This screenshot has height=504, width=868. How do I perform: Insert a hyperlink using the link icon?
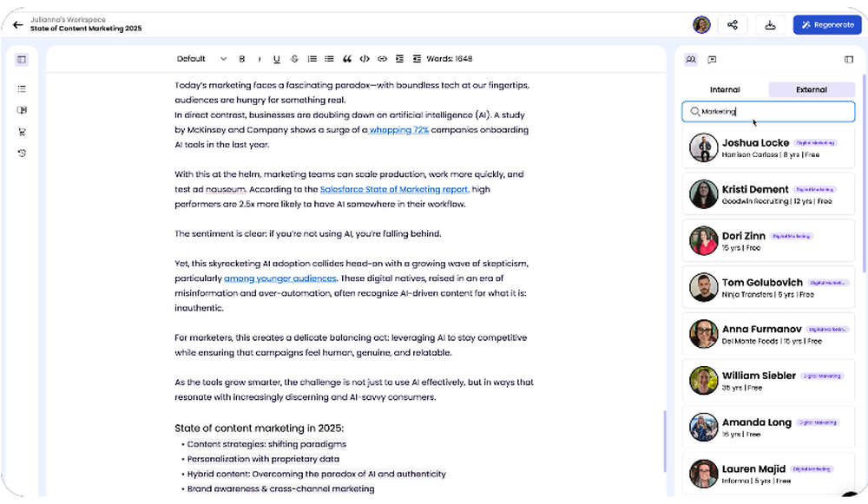382,59
